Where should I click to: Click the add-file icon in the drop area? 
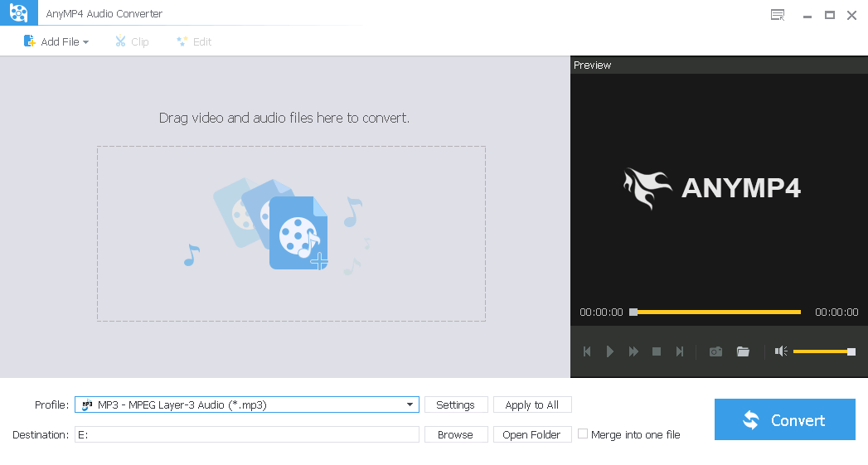[298, 233]
